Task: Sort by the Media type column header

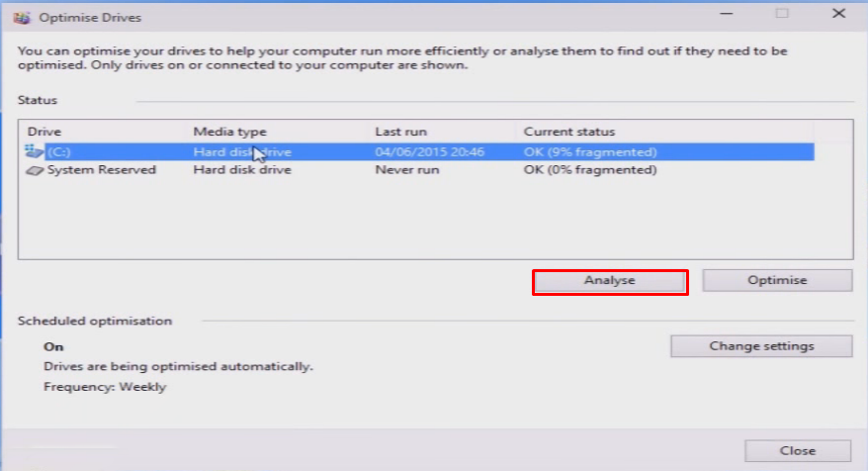Action: pos(229,132)
